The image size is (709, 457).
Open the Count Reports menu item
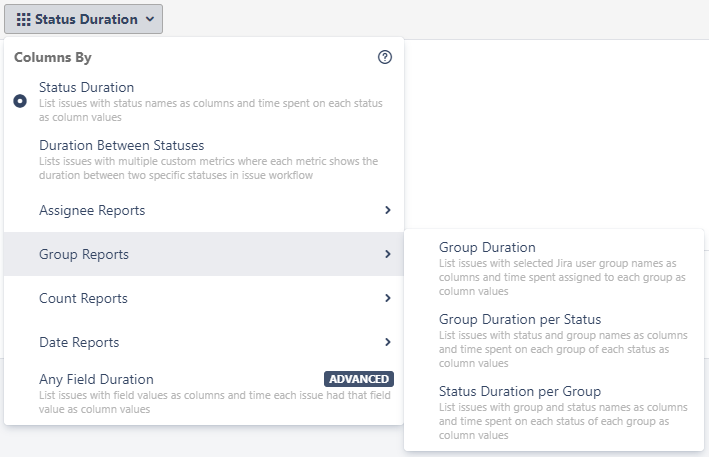point(83,299)
